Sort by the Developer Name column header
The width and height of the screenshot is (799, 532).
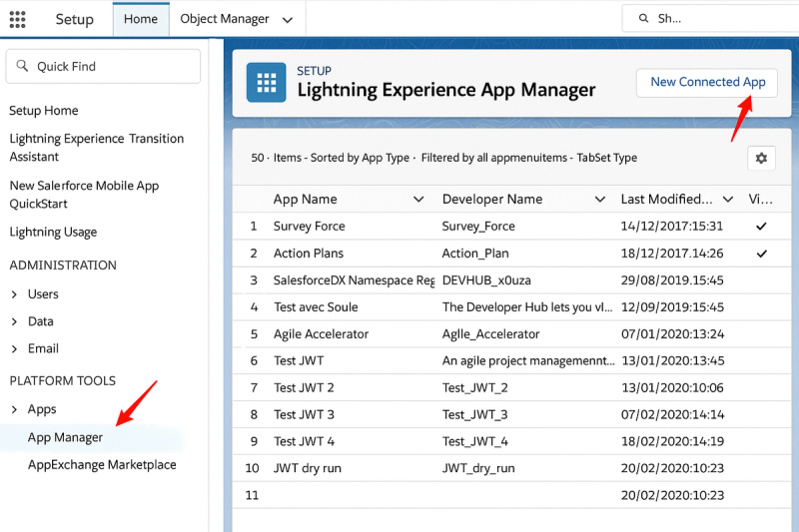(x=492, y=199)
